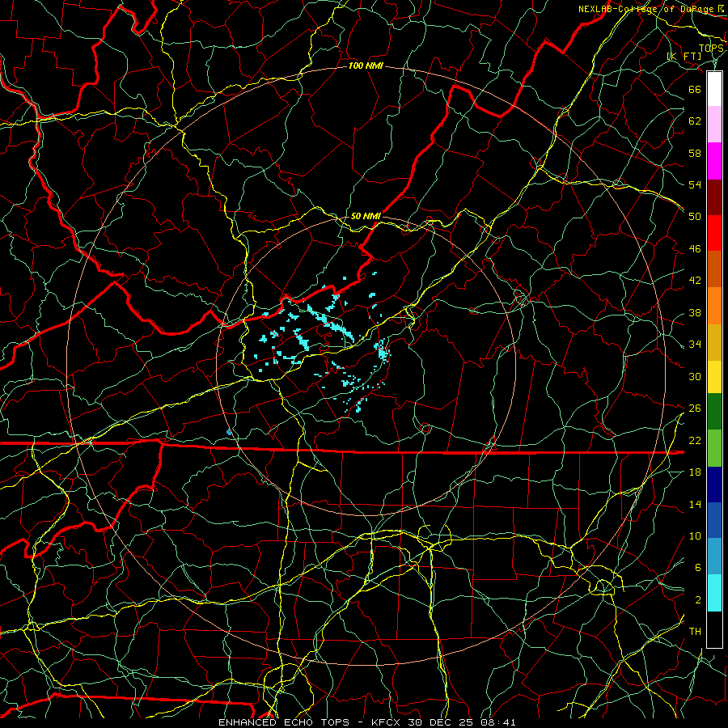Click the white swatch in the tops legend
Screen dimensions: 728x728
[714, 89]
